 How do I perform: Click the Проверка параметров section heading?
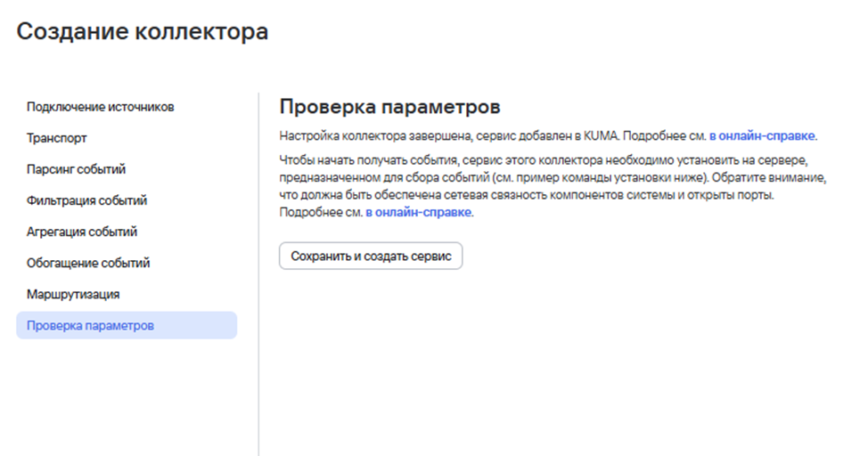[x=389, y=107]
